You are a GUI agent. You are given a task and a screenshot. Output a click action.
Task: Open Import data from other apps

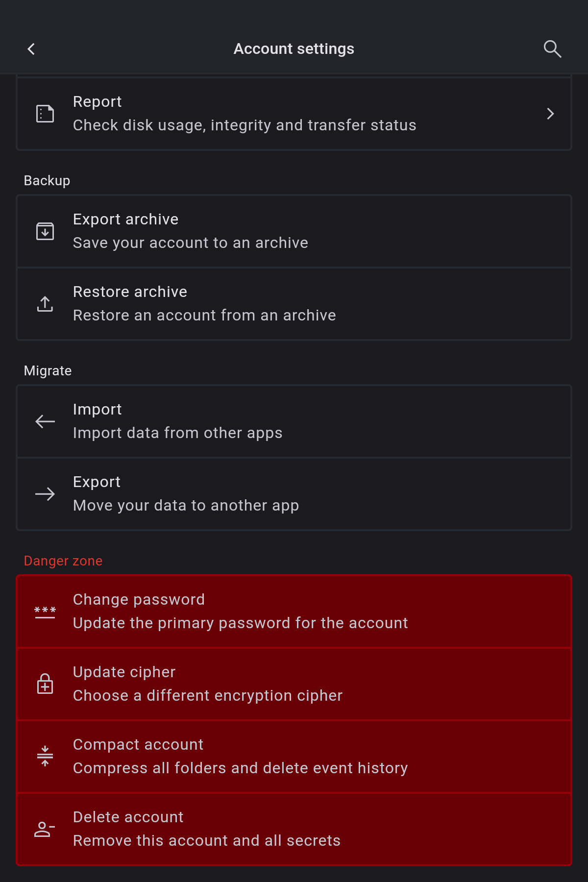point(294,421)
